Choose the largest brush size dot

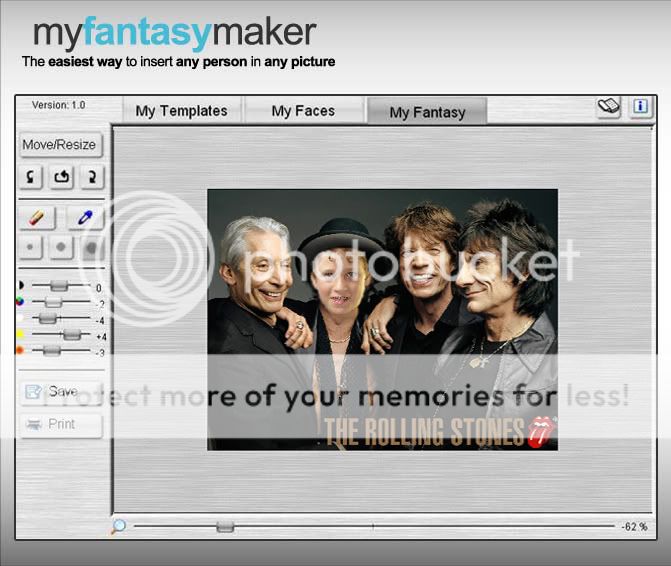pyautogui.click(x=91, y=247)
